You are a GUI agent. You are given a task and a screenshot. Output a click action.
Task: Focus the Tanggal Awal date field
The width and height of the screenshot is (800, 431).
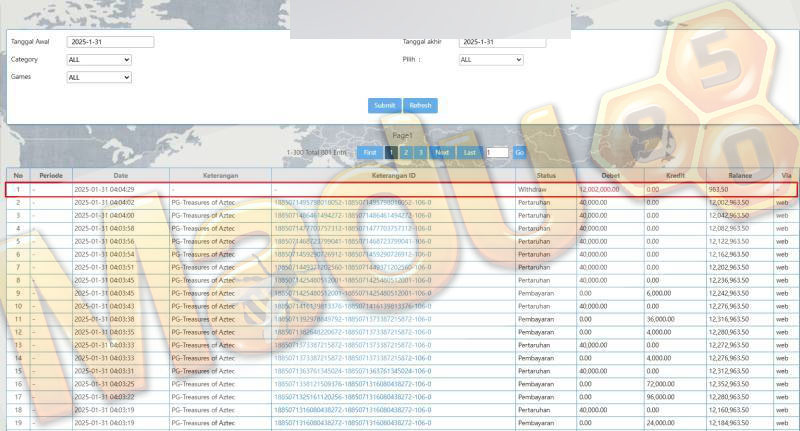click(x=110, y=42)
